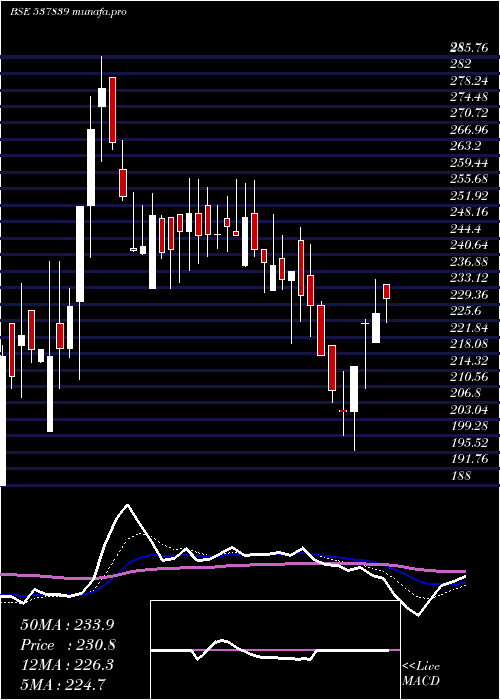Click the <<Live MACD label

tap(421, 674)
